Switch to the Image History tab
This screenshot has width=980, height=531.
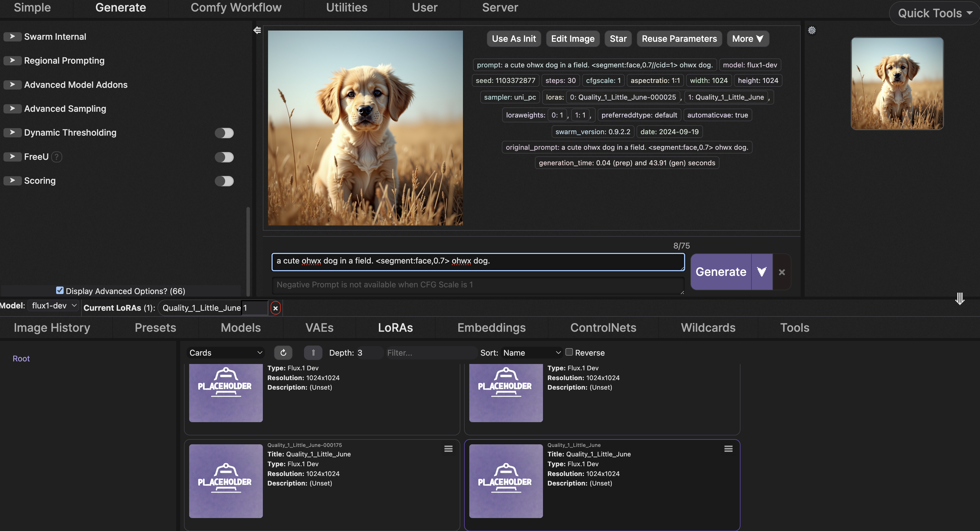click(x=52, y=327)
